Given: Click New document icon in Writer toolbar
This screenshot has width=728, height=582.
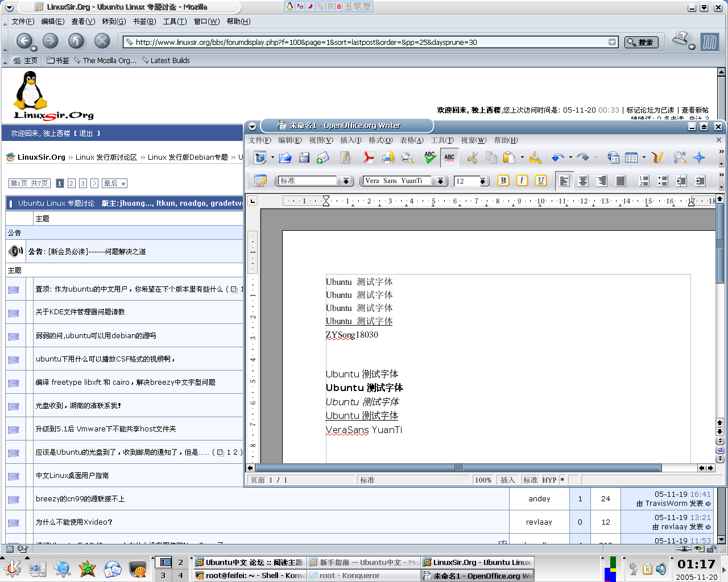Looking at the screenshot, I should tap(260, 157).
